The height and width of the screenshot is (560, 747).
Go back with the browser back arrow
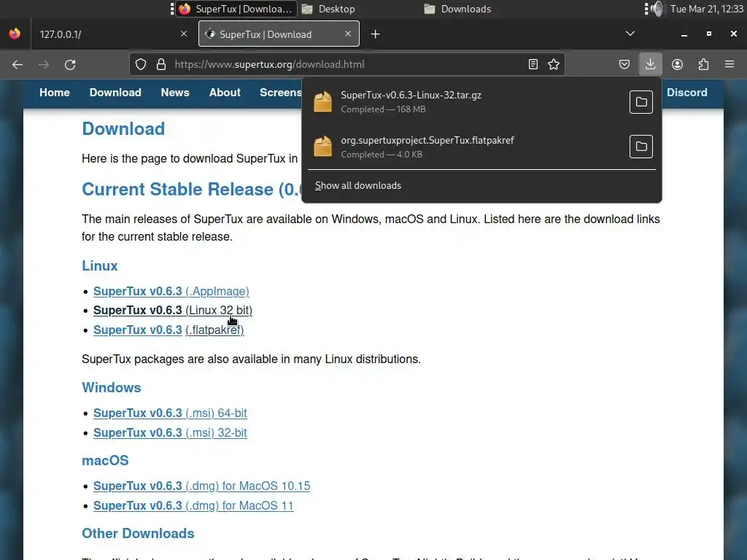tap(18, 64)
